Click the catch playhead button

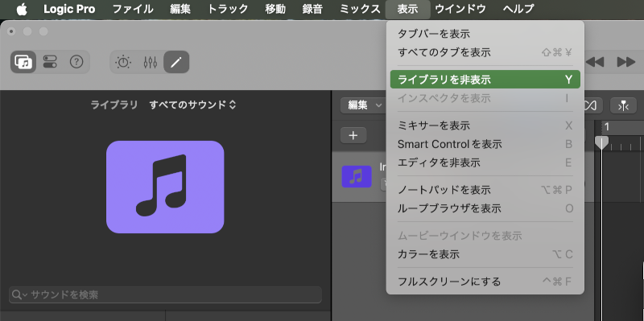pyautogui.click(x=623, y=106)
